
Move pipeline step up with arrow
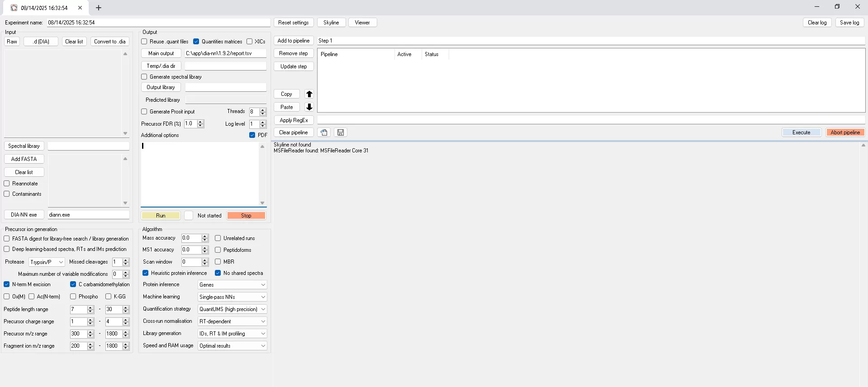[309, 94]
